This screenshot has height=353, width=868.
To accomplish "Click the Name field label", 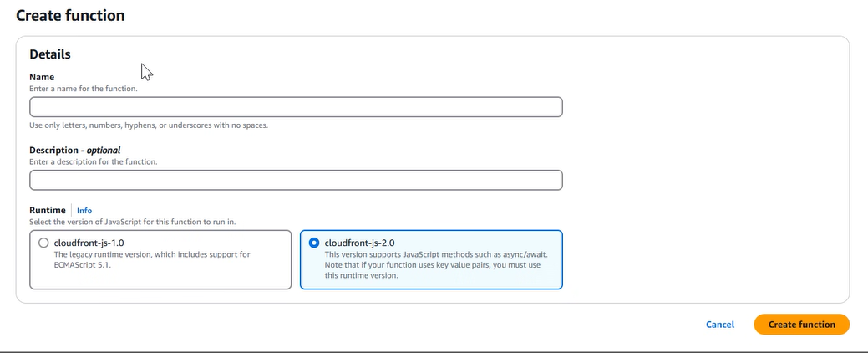I will click(x=42, y=77).
